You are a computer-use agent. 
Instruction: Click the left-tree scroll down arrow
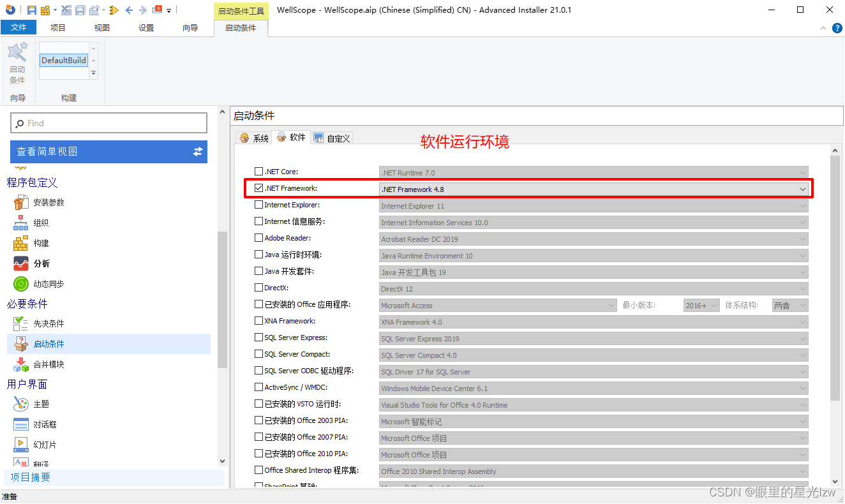222,461
